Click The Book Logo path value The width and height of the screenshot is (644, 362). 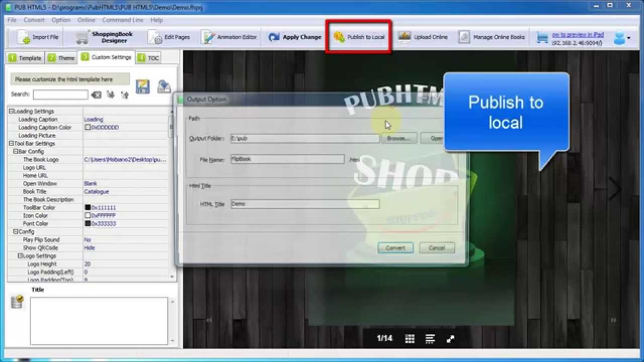(125, 159)
